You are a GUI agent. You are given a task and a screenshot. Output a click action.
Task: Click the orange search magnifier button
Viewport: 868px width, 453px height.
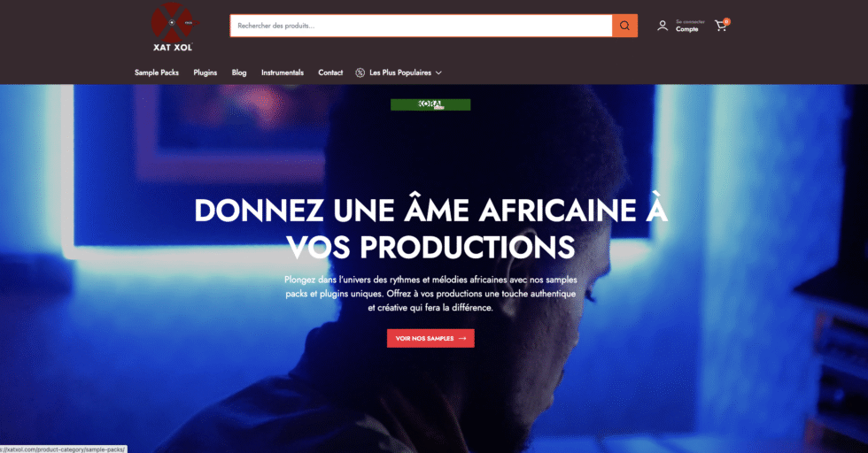point(624,26)
